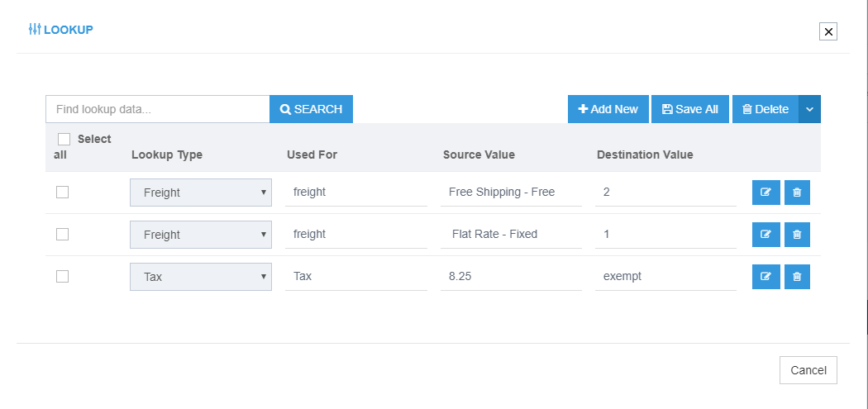
Task: Expand the Delete button dropdown arrow
Action: pos(809,109)
